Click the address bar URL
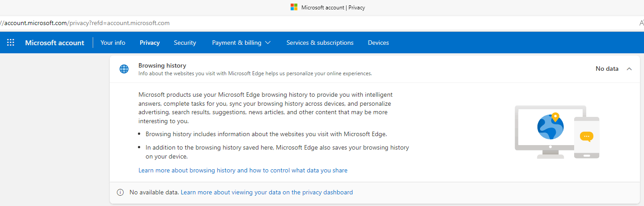 [x=85, y=23]
